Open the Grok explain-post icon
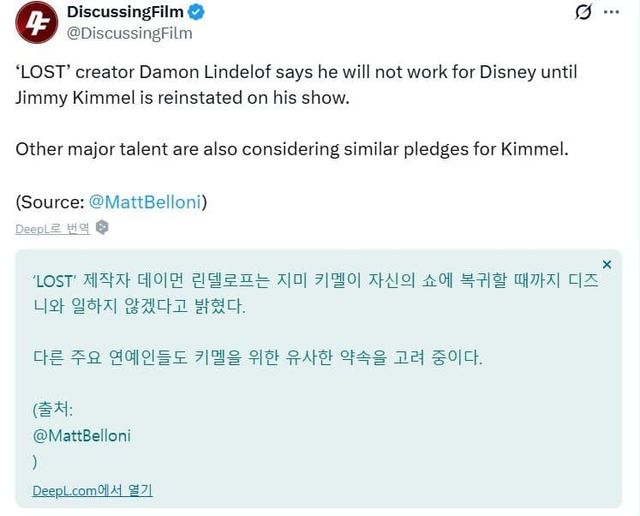 coord(583,12)
